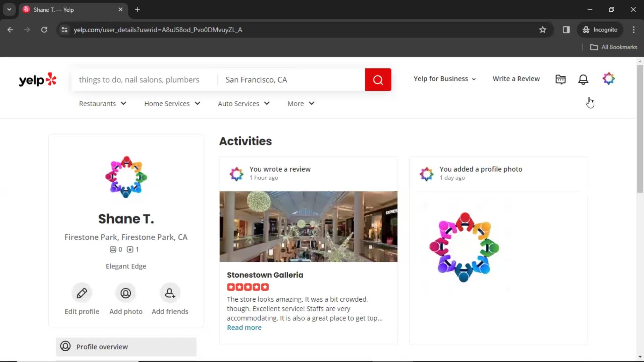Expand the Restaurants dropdown menu
644x362 pixels.
102,103
